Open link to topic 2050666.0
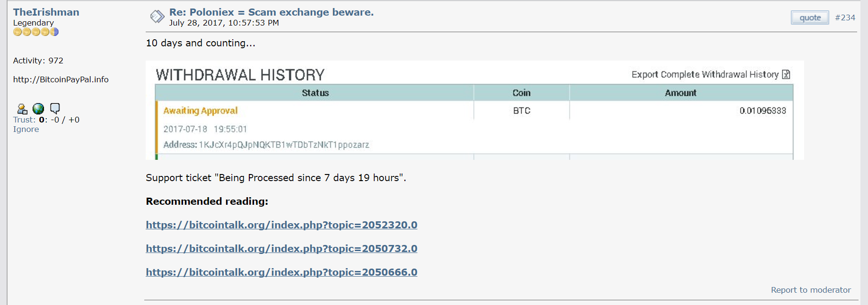The image size is (868, 305). 281,272
